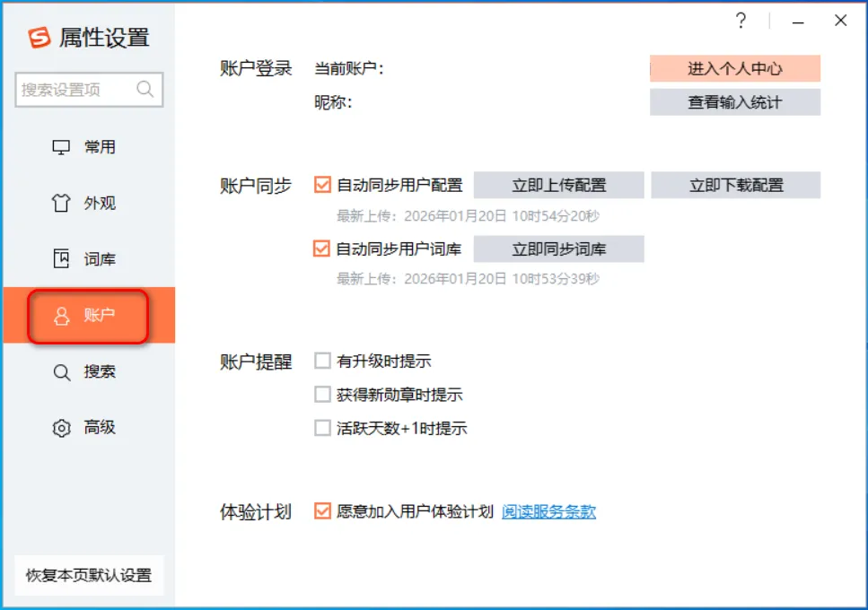Check the 获得新勋章时提示 option

point(321,394)
